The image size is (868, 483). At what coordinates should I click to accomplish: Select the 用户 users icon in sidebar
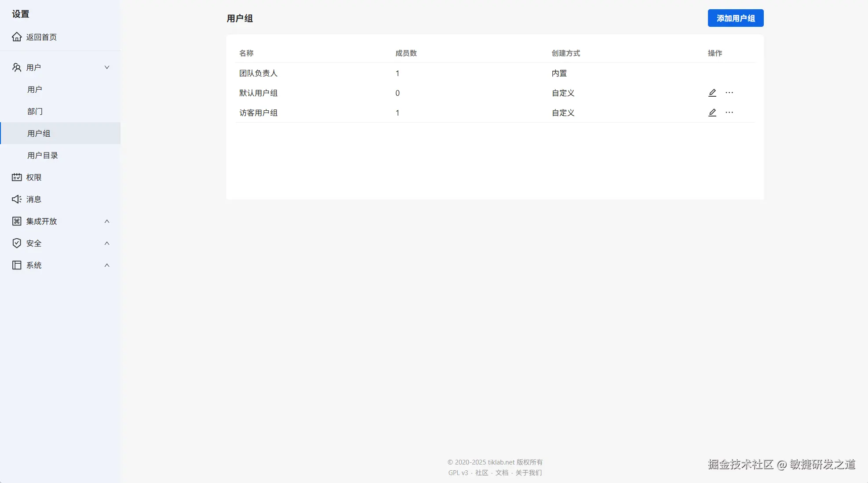[x=17, y=67]
